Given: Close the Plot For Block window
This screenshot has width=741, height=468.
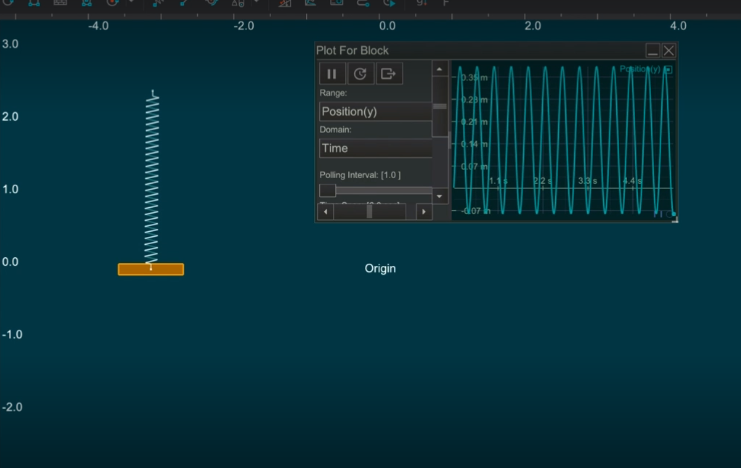Looking at the screenshot, I should pos(669,51).
